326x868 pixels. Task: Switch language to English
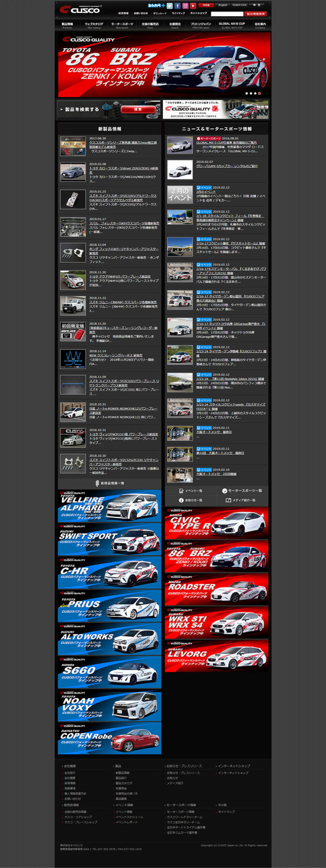click(x=223, y=5)
